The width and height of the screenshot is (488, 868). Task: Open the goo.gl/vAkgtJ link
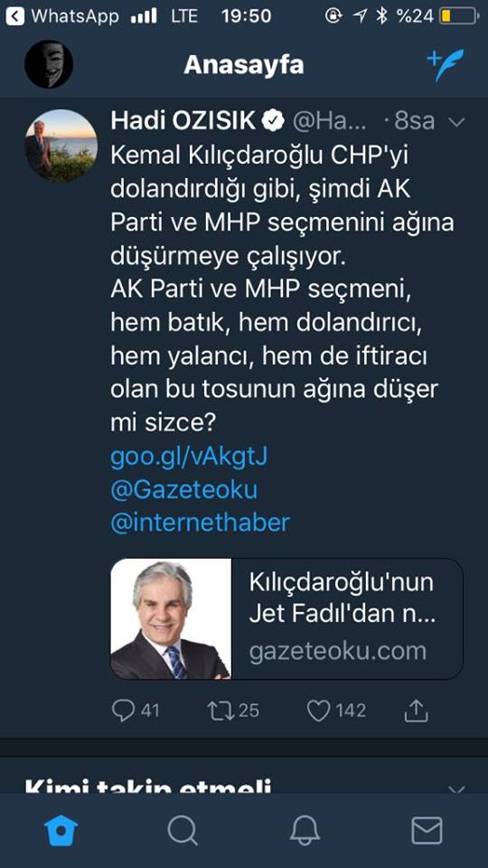pyautogui.click(x=189, y=458)
